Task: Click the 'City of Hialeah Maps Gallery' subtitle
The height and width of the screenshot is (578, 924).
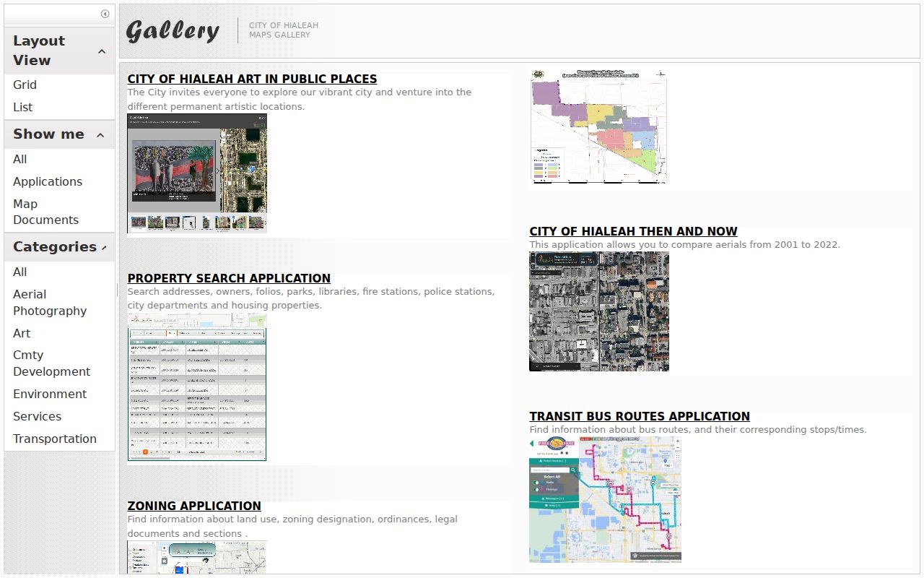Action: tap(284, 30)
